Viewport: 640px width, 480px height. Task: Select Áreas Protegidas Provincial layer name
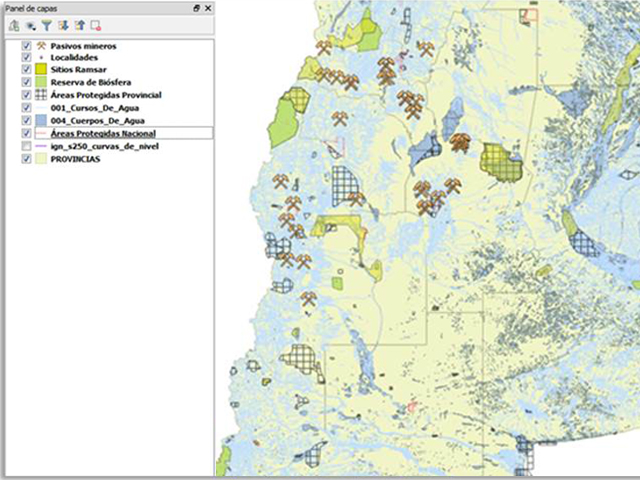(106, 95)
